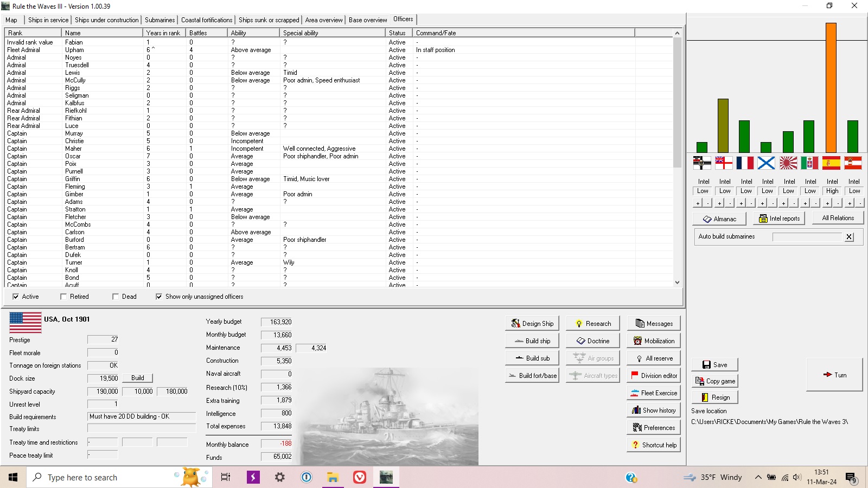The image size is (868, 488).
Task: Click the Italian flag icon
Action: 809,163
